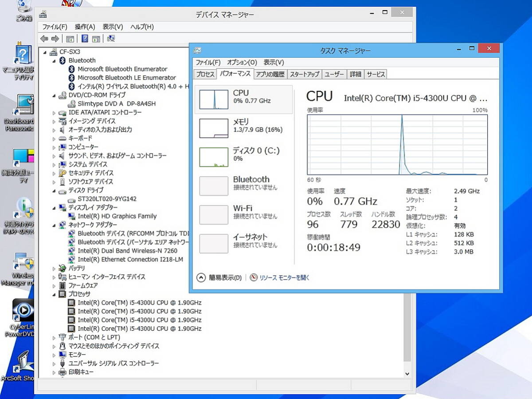Open Task Manager オプション(O) menu
The image size is (532, 399).
pos(242,63)
